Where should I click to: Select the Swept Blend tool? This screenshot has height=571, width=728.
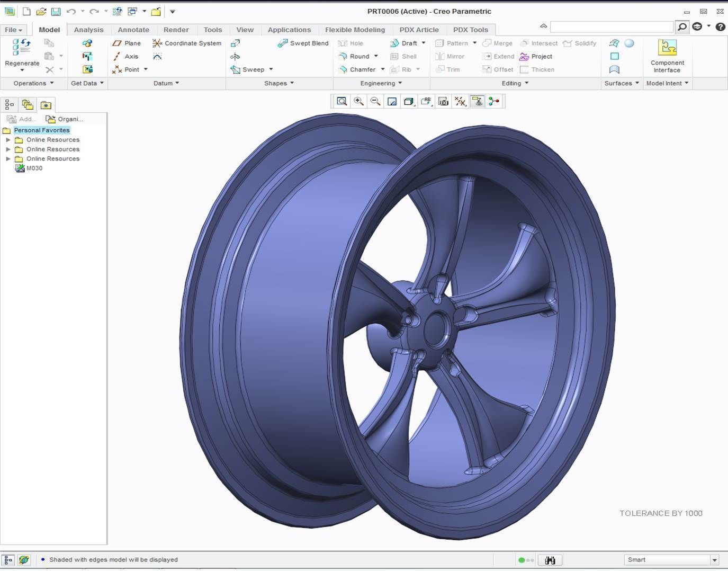point(302,43)
